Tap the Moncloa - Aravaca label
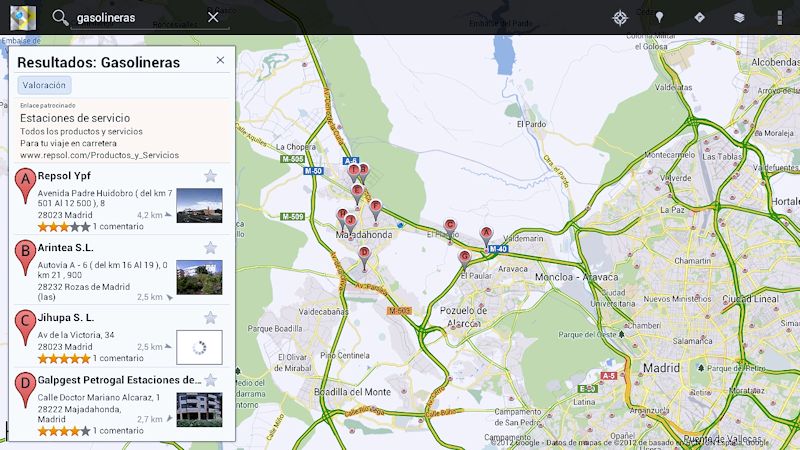The height and width of the screenshot is (450, 800). [x=577, y=277]
